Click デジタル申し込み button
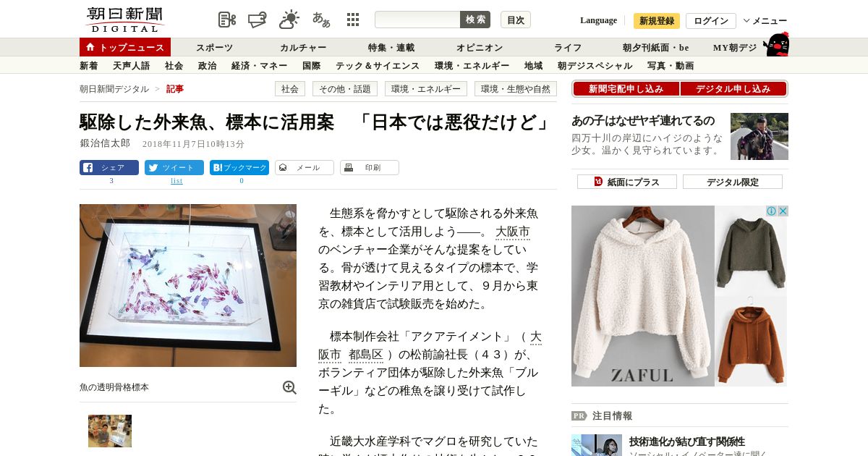The width and height of the screenshot is (868, 456). (733, 89)
